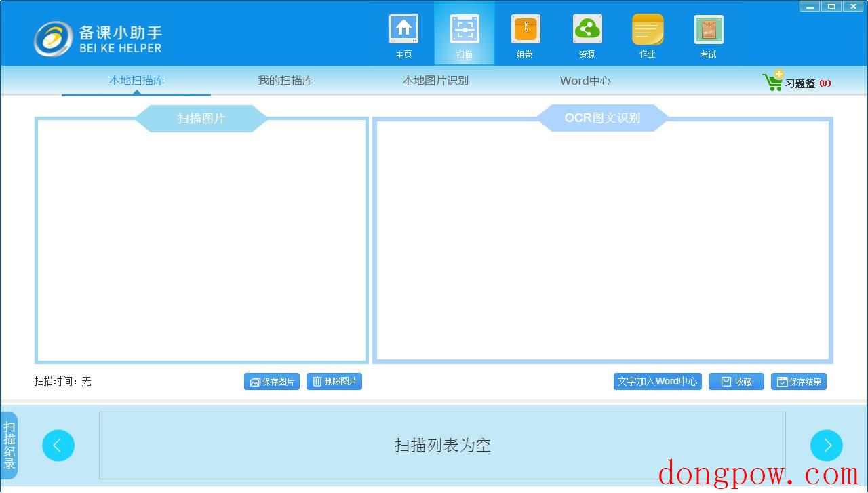Click the OCR图文识别 panel header
The image size is (868, 493).
pos(603,118)
